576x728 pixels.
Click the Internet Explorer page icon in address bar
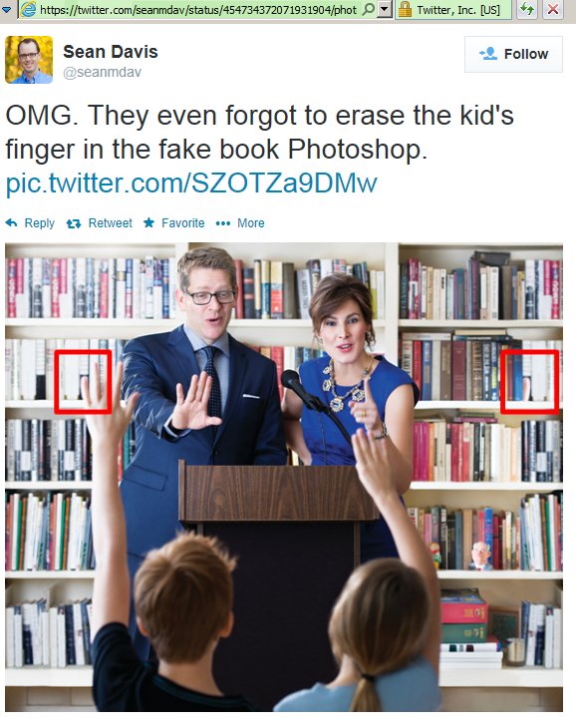click(28, 9)
